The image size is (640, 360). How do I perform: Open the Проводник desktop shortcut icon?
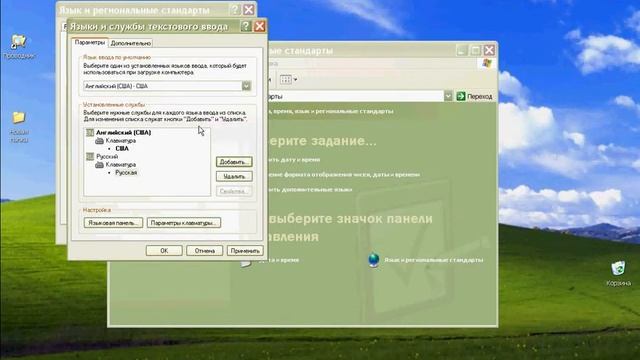(18, 42)
